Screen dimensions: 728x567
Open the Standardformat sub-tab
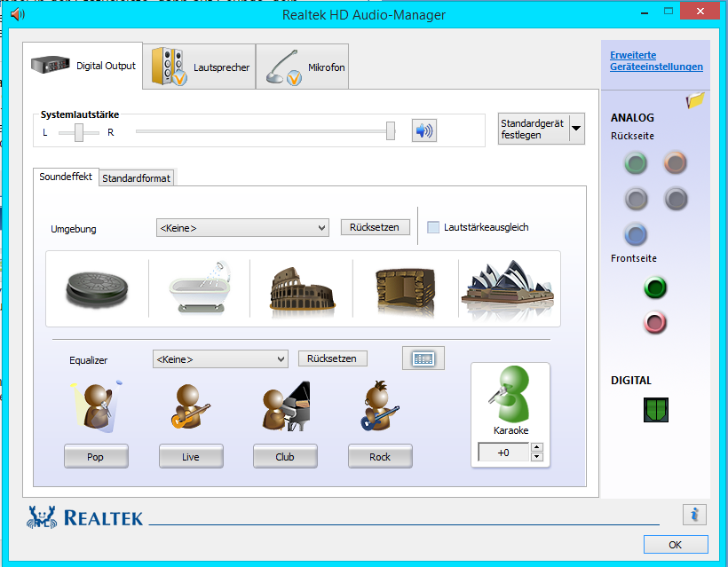136,178
